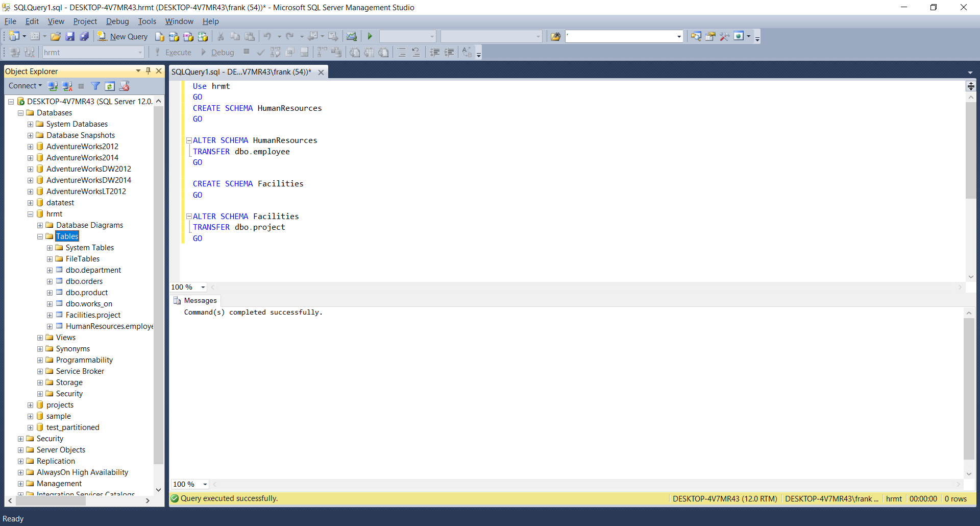Click the Object Explorer horizontal scrollbar thumb
Screen dimensions: 980x526
(51, 501)
